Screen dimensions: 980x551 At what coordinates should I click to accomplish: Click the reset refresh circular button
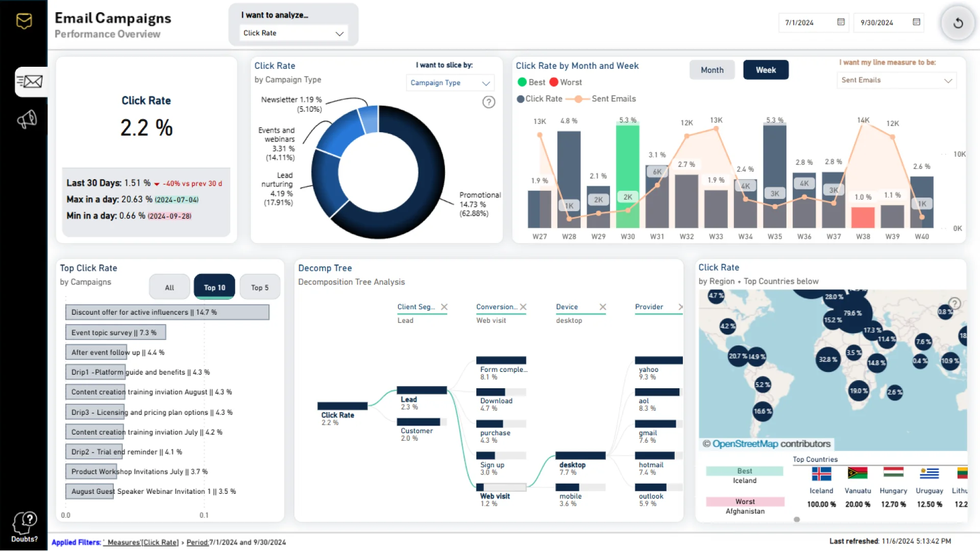(958, 22)
